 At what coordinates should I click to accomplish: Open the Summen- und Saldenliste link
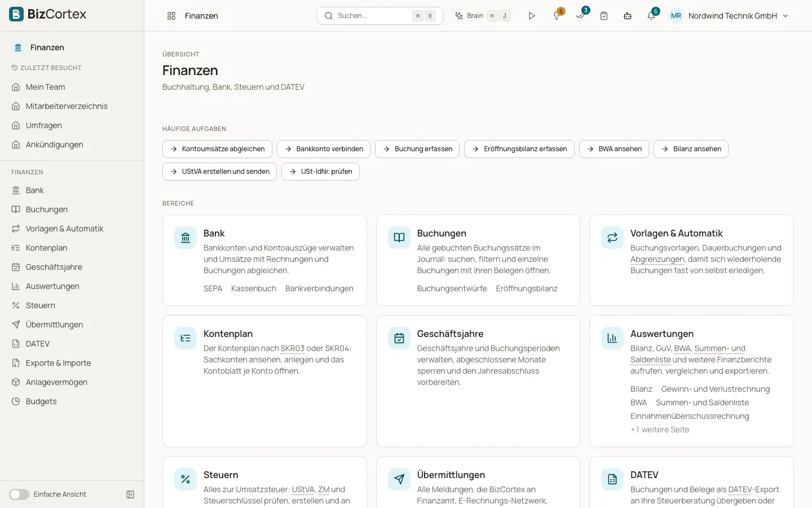702,402
